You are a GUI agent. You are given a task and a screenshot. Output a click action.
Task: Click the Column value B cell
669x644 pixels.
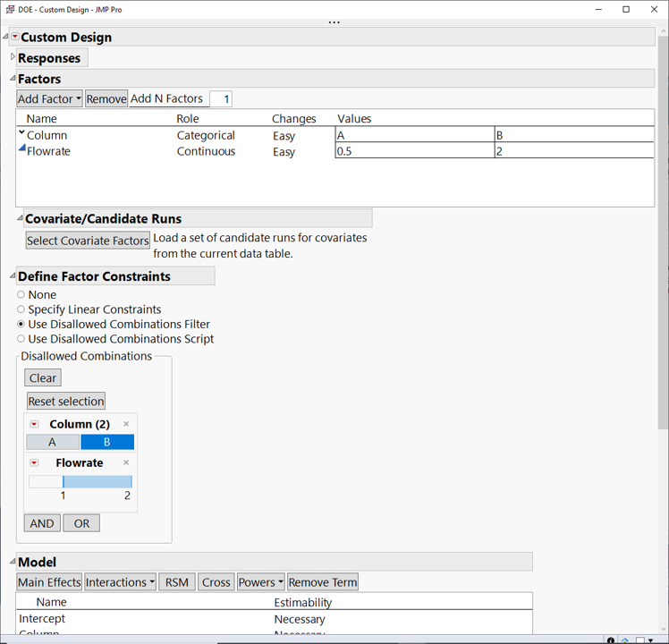click(574, 135)
